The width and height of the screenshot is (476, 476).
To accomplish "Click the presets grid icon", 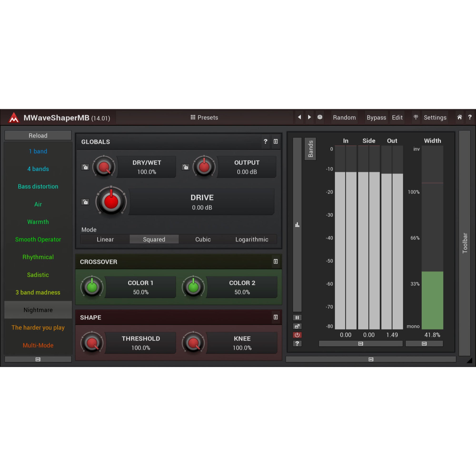I will click(x=193, y=117).
